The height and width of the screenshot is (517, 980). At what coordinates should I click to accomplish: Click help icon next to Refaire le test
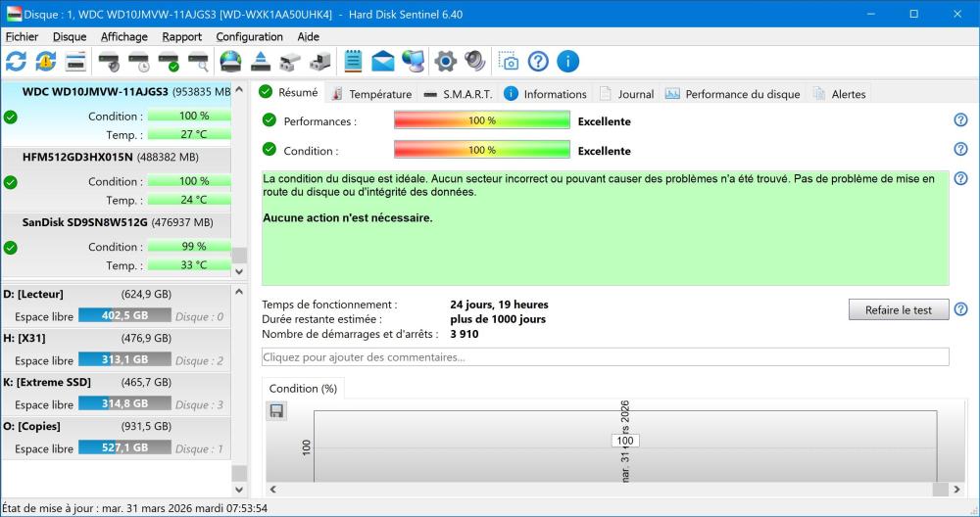pyautogui.click(x=960, y=309)
